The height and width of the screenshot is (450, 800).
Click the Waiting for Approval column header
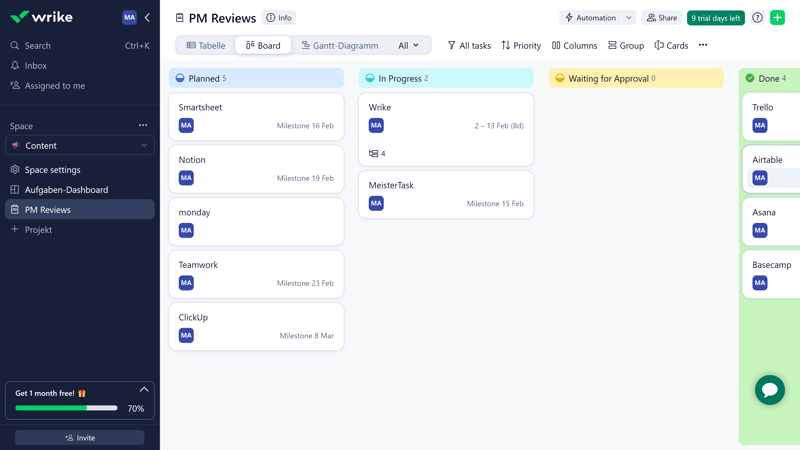coord(636,78)
